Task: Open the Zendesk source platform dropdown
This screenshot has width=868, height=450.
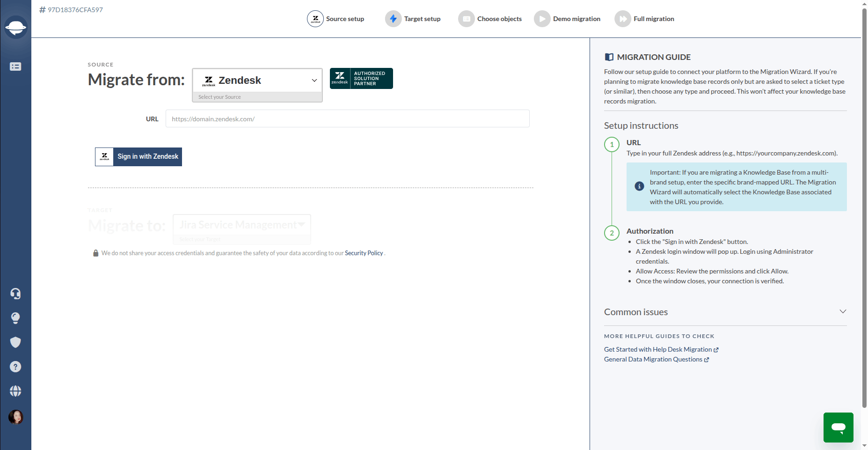Action: tap(257, 81)
